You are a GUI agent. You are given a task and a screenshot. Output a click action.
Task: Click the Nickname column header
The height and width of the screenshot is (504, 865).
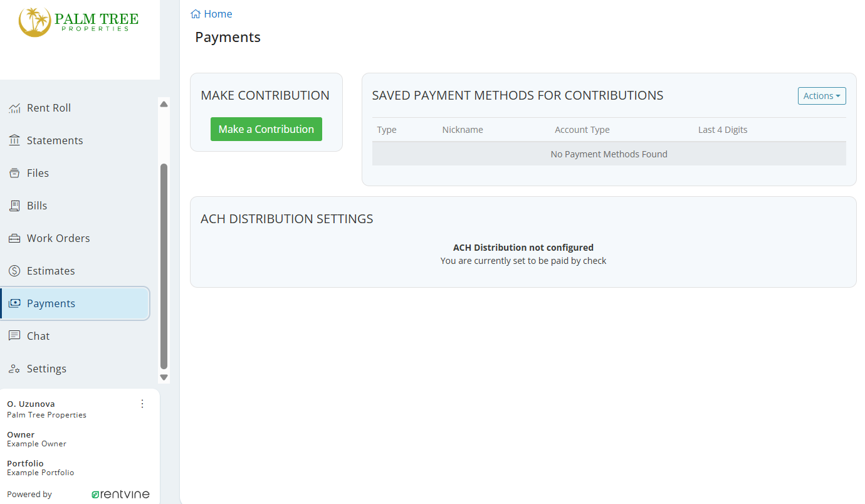coord(463,130)
